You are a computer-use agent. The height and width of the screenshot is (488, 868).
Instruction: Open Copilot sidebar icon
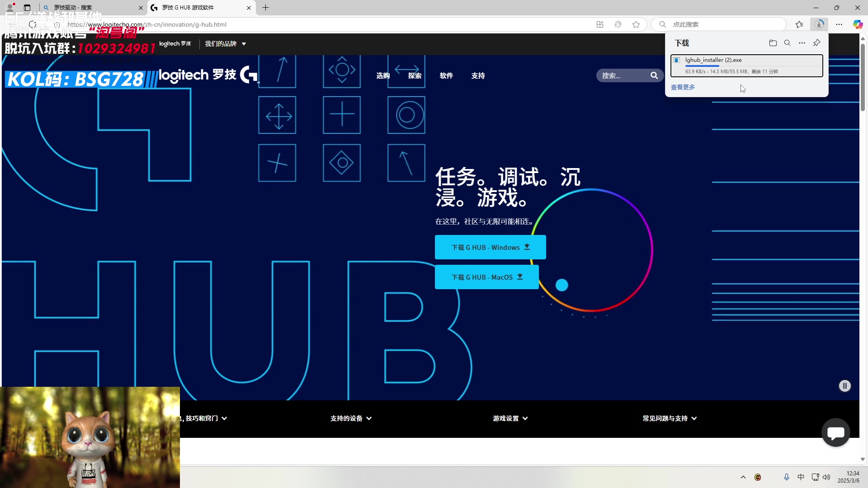coord(858,24)
